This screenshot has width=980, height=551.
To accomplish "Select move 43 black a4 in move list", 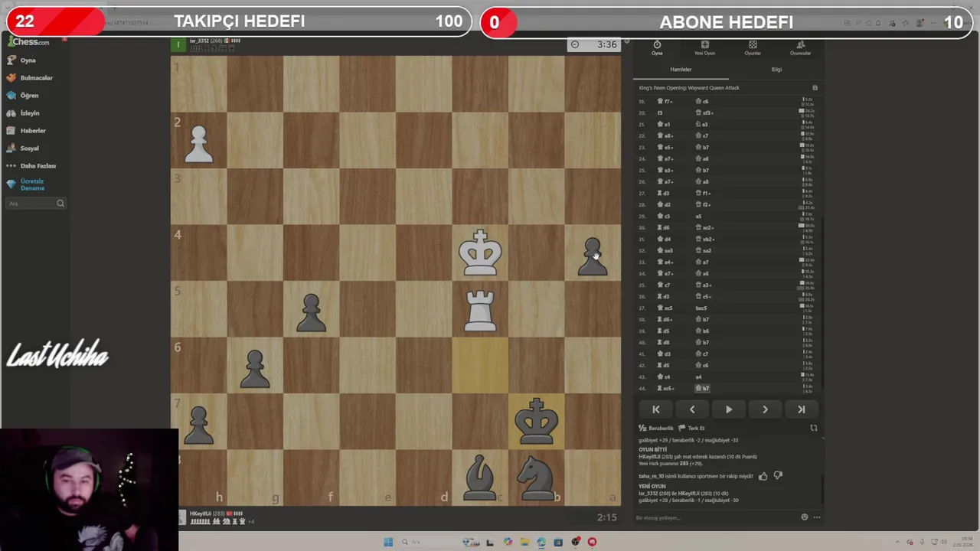I will (x=697, y=377).
